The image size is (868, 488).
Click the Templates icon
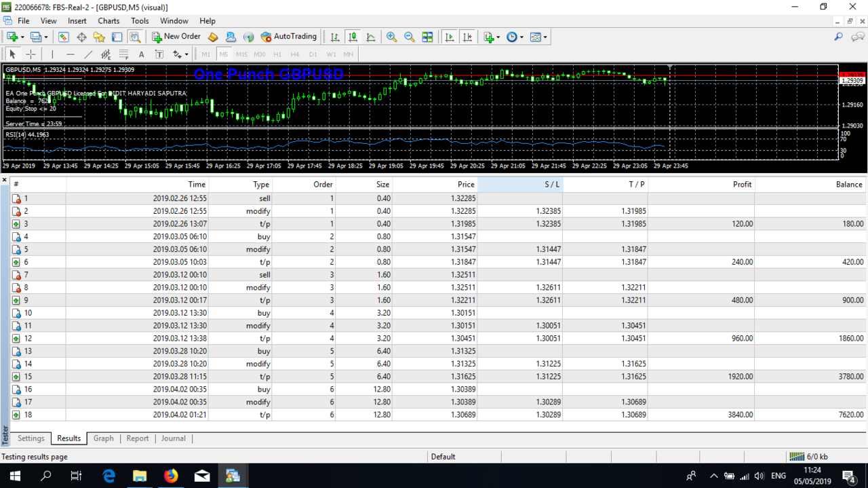click(535, 37)
